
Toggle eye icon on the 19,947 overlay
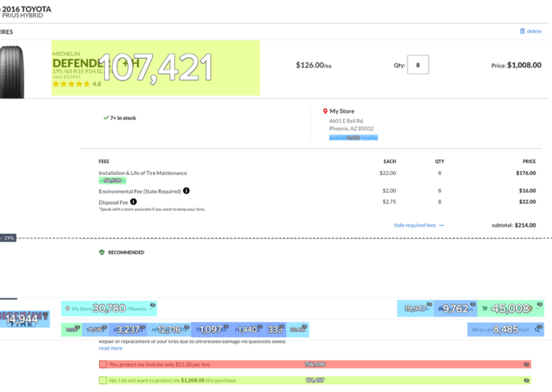pos(430,304)
